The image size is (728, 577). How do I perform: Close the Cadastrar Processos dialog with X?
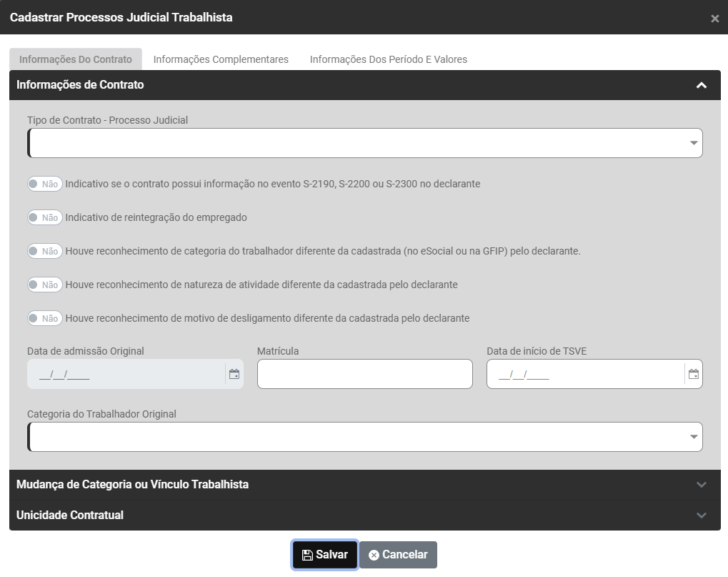(714, 19)
